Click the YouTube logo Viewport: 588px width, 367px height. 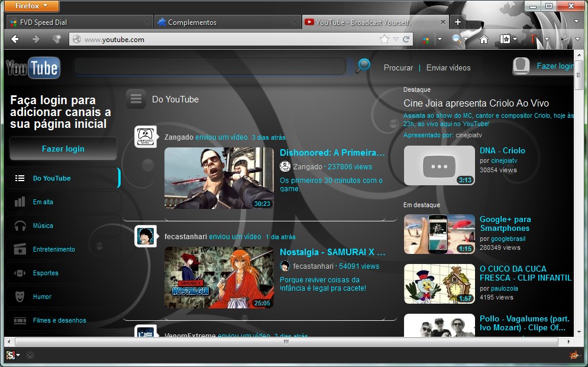pyautogui.click(x=33, y=68)
